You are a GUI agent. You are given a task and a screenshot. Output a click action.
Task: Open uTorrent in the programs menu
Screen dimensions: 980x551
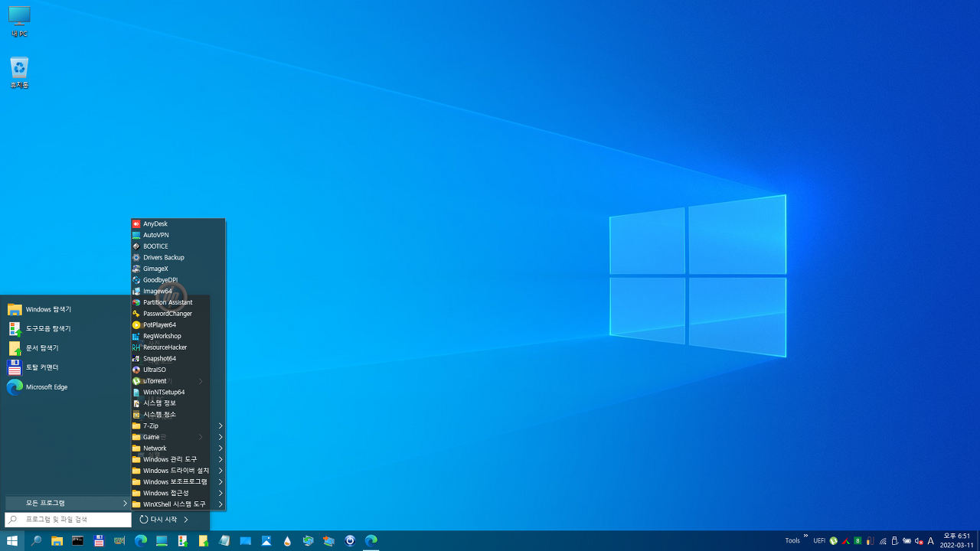(178, 381)
